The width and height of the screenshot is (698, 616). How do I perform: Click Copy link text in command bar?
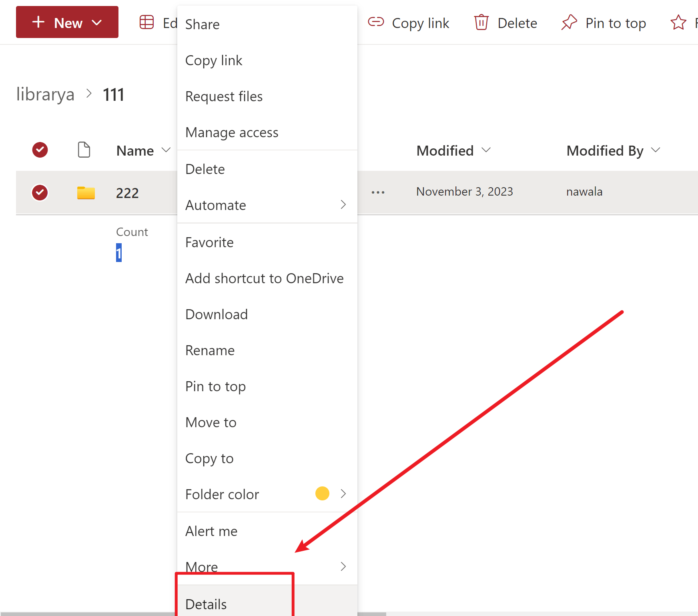[x=421, y=23]
